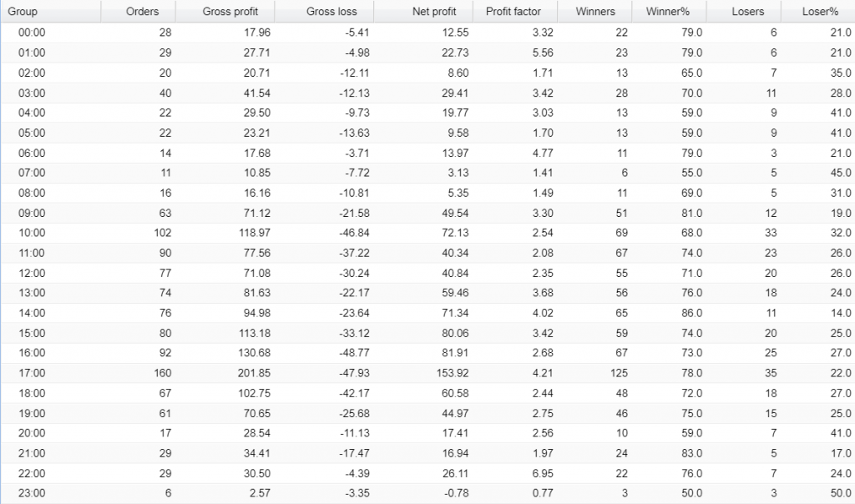Image resolution: width=855 pixels, height=504 pixels.
Task: Click the Gross loss column header
Action: [331, 12]
